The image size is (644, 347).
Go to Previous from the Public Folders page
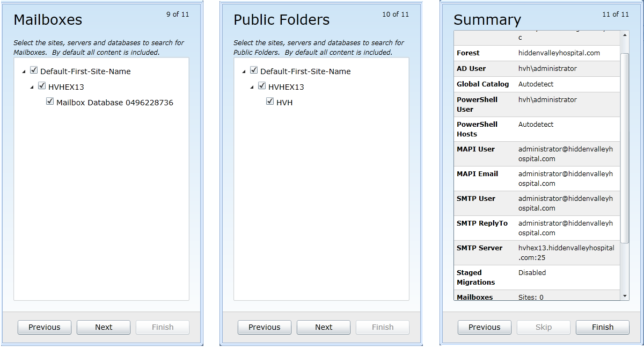click(x=265, y=327)
